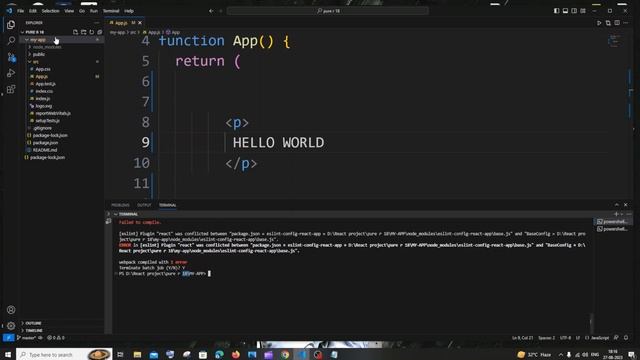Open changes icon in editor toolbar
This screenshot has height=360, width=640.
point(608,23)
